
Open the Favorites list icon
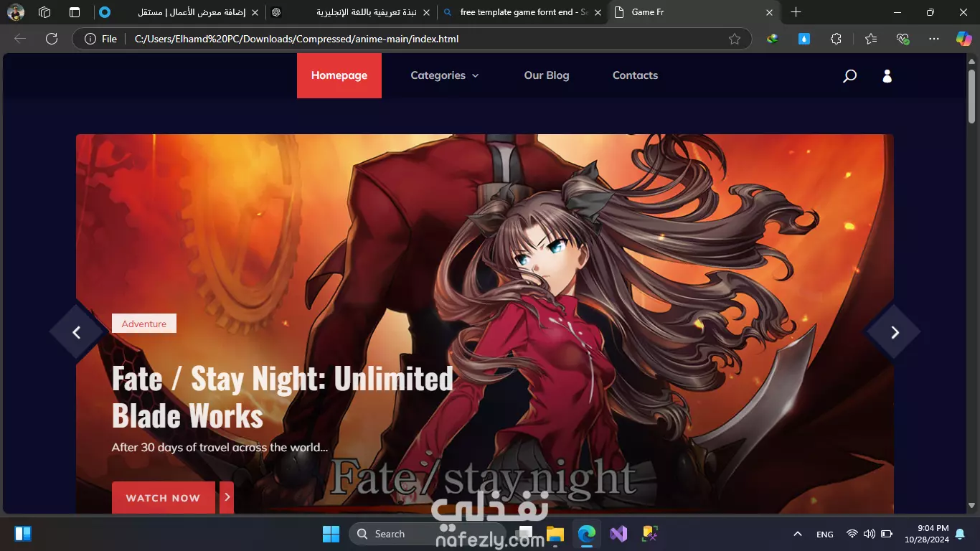point(870,39)
